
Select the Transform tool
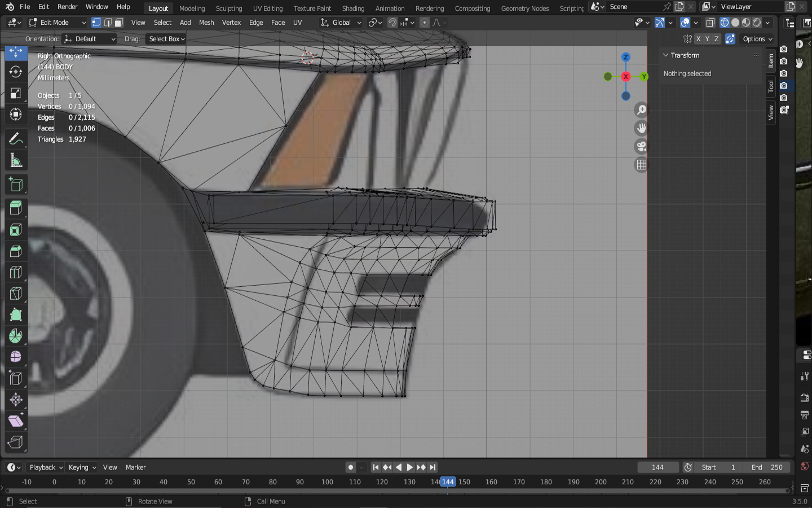(16, 115)
